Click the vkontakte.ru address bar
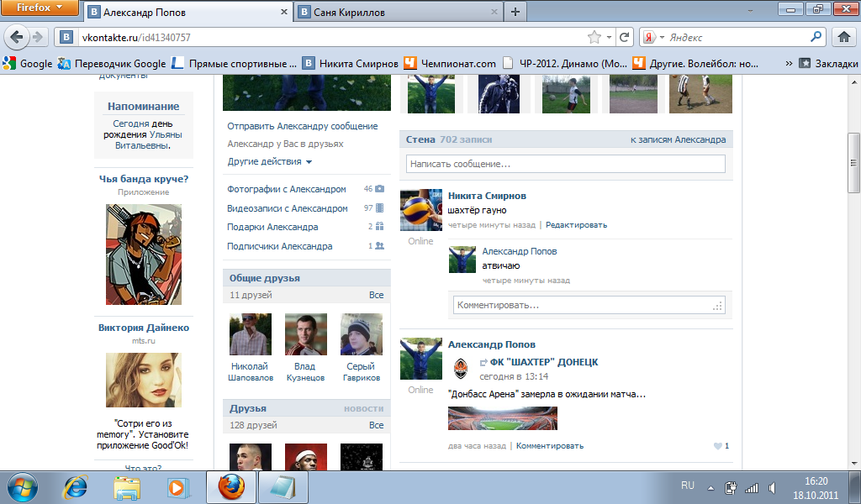This screenshot has width=861, height=504. click(331, 37)
